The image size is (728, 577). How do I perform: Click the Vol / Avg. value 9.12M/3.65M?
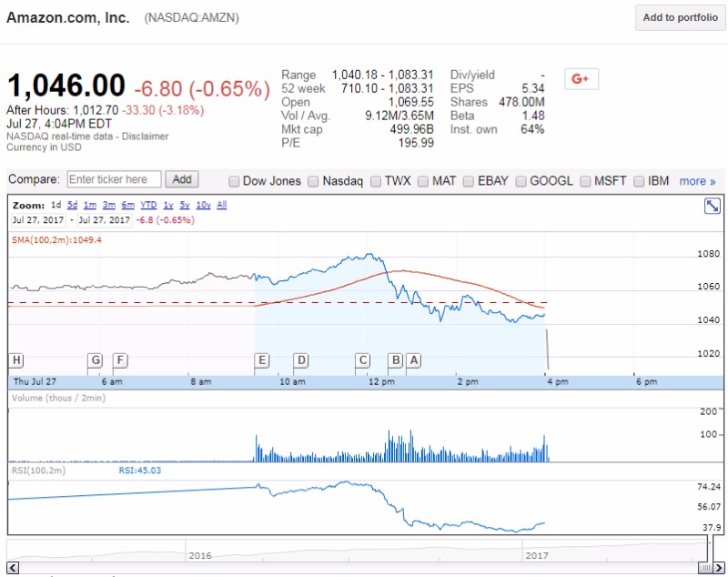[x=399, y=116]
